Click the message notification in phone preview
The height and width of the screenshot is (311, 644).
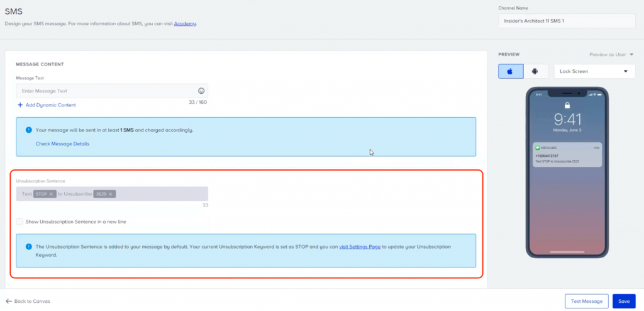click(567, 154)
